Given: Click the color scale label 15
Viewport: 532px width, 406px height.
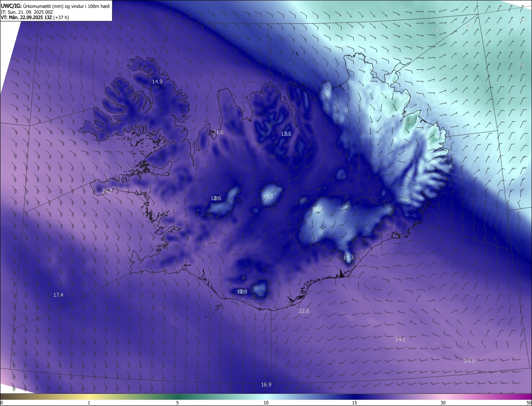Looking at the screenshot, I should coord(355,403).
